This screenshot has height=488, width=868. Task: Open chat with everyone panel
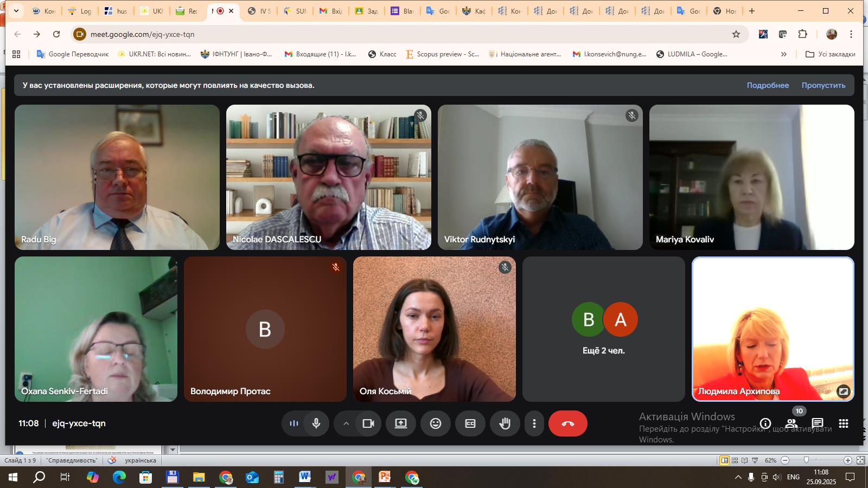[x=817, y=423]
